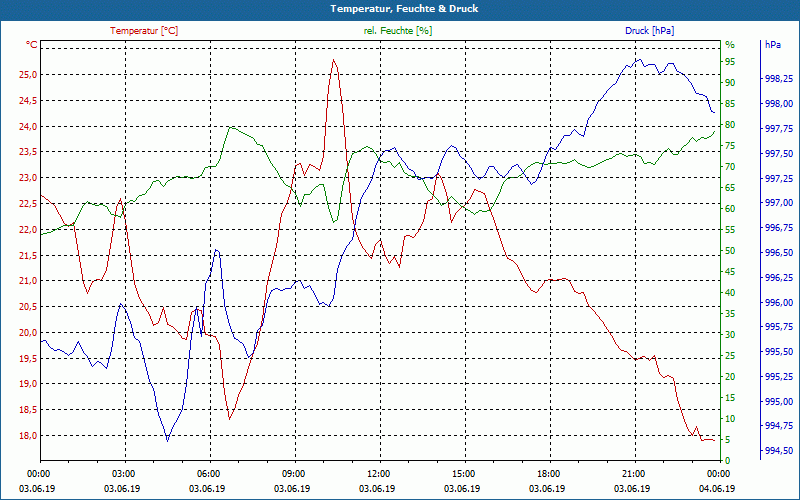Screen dimensions: 800x500
Task: Click the 996,75 pressure axis value
Action: point(779,228)
